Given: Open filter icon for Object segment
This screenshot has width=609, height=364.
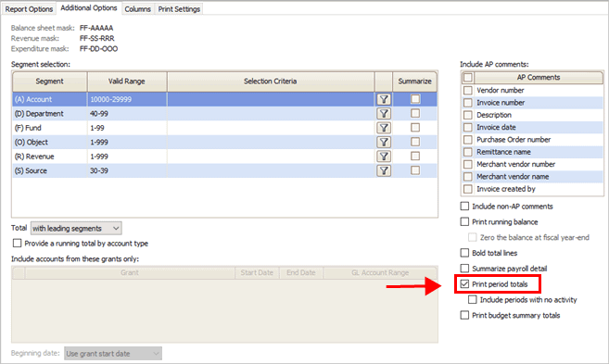Looking at the screenshot, I should coord(384,142).
